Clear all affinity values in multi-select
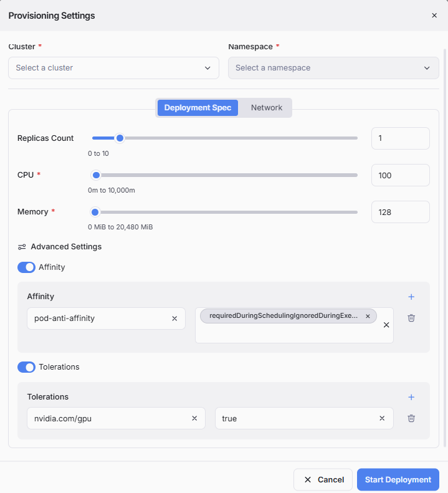 point(386,325)
